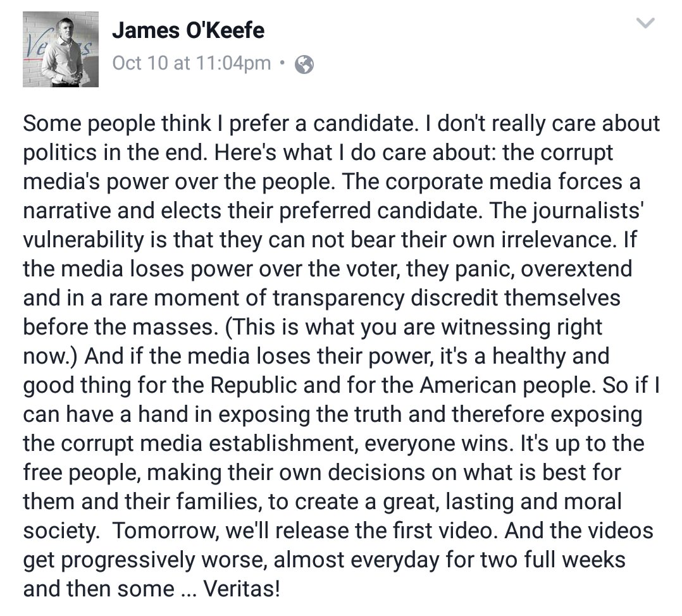This screenshot has height=616, width=682.
Task: Click the text "them and their families"
Action: point(143,502)
